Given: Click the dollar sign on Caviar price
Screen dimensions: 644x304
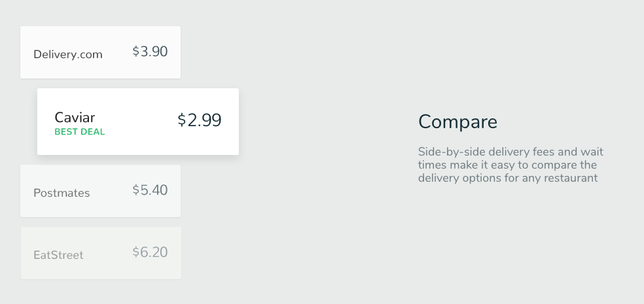Looking at the screenshot, I should point(181,120).
